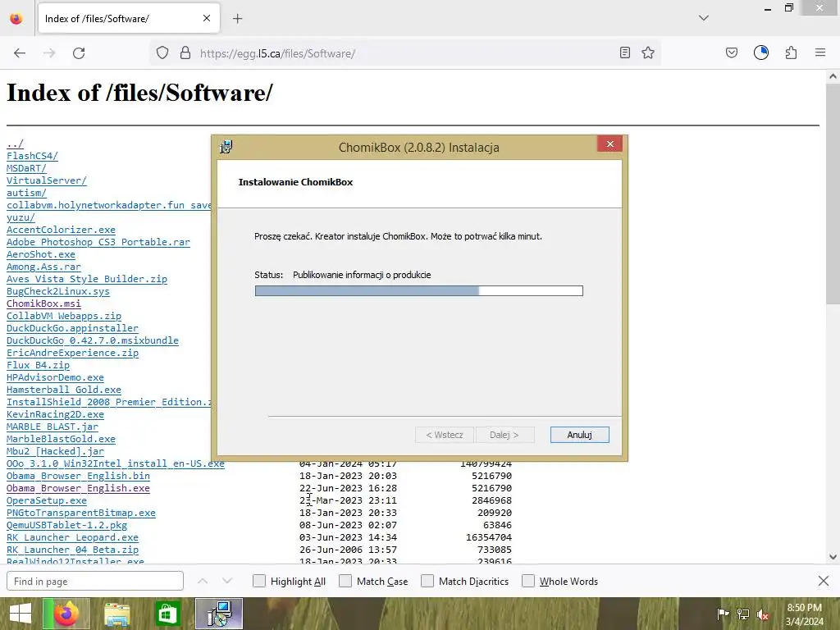Click the page's vertical scrollbar thumb

[x=833, y=193]
